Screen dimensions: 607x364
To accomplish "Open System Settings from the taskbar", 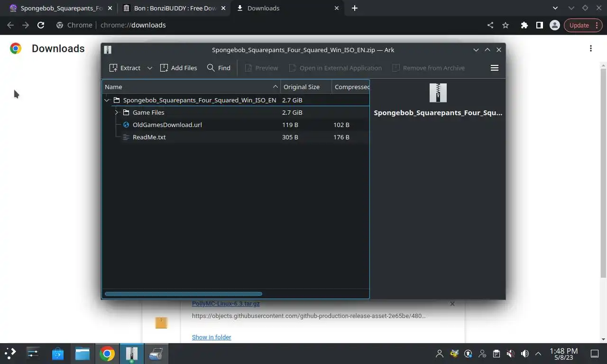I will 33,354.
